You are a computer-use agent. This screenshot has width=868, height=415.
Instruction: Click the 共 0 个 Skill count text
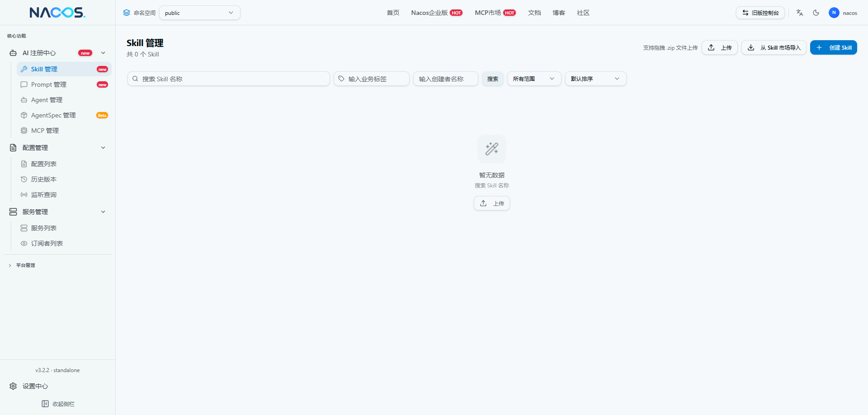(x=143, y=54)
